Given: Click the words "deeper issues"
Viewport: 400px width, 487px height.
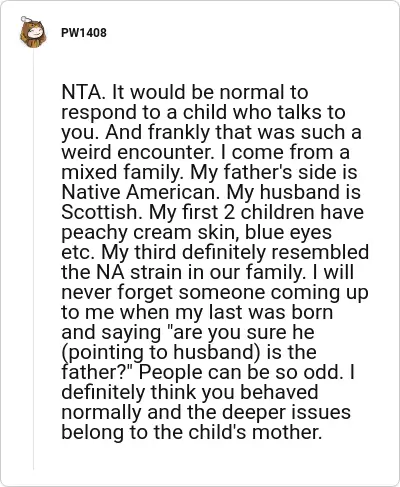Looking at the screenshot, I should 286,412.
